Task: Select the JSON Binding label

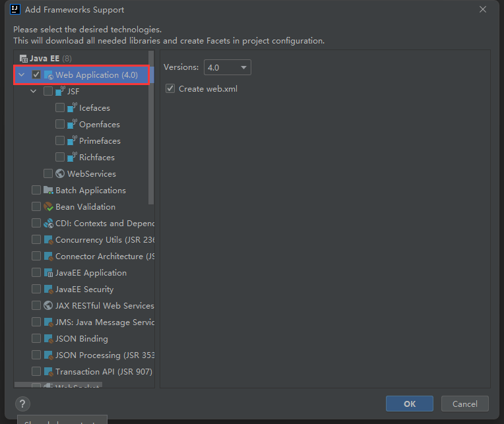Action: [82, 339]
